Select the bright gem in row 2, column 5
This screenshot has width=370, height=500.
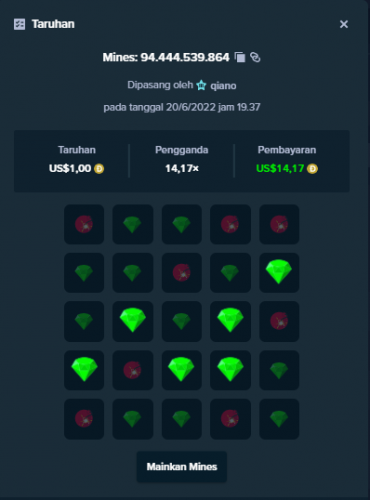click(279, 273)
